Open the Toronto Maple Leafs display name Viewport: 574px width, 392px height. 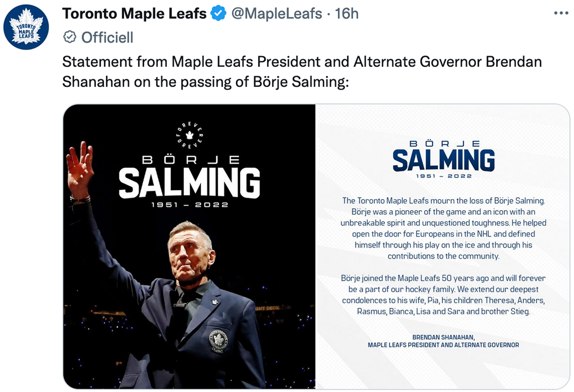tap(134, 13)
